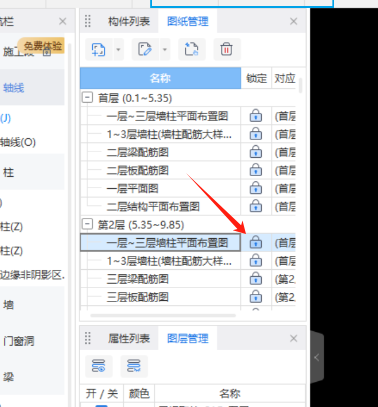Screen dimensions: 378x407
Task: Click the drag handle dots left of 属性列表
Action: coord(88,338)
